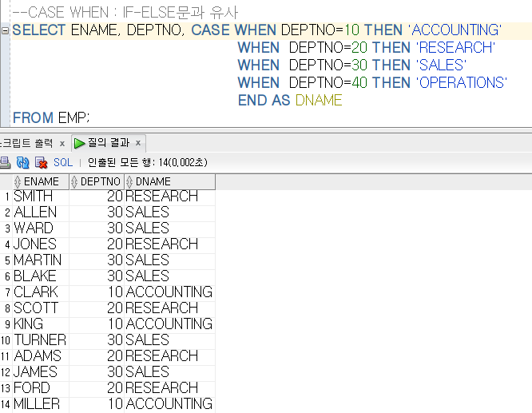Select the SMITH cell
Screen dimensions: 532x413
tap(41, 197)
